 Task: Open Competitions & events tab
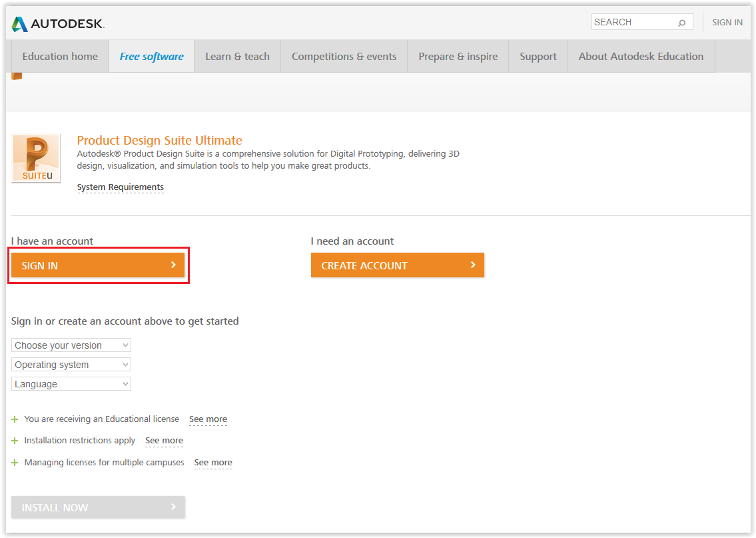[x=344, y=57]
